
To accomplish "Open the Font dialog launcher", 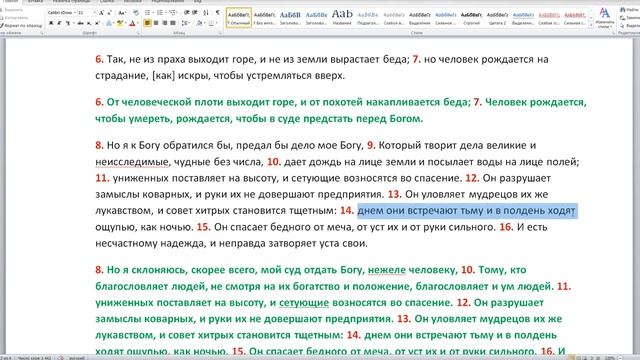I will click(139, 33).
